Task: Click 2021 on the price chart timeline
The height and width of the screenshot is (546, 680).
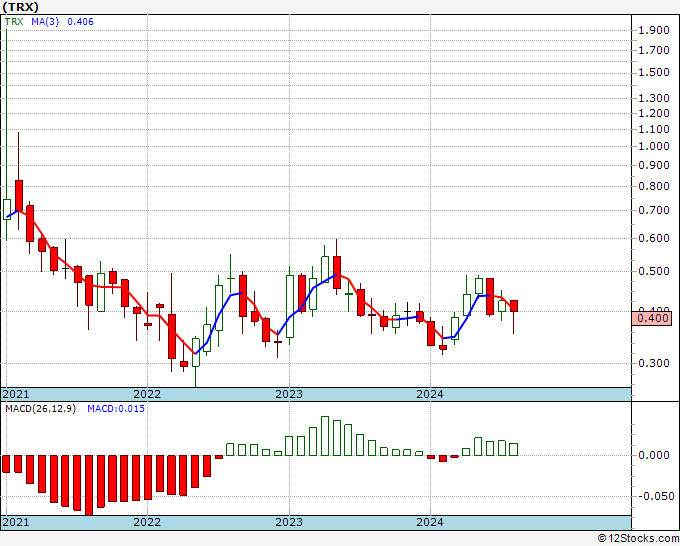Action: pos(16,394)
